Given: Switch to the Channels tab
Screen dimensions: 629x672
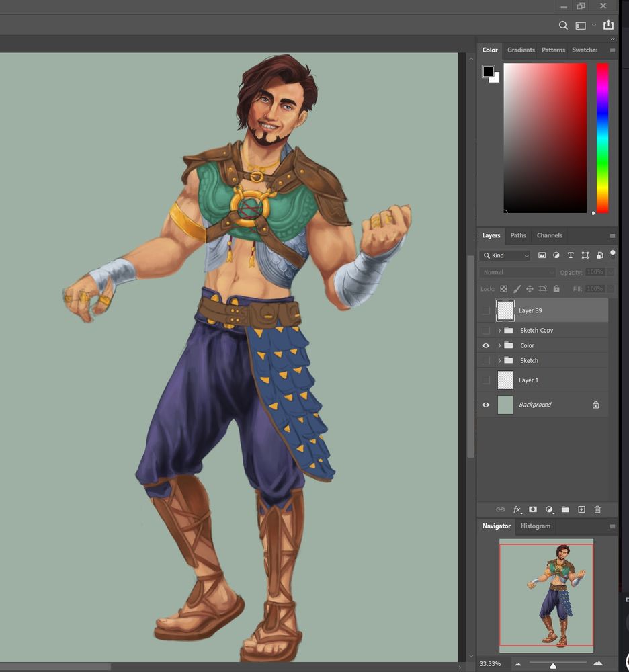Looking at the screenshot, I should coord(549,235).
